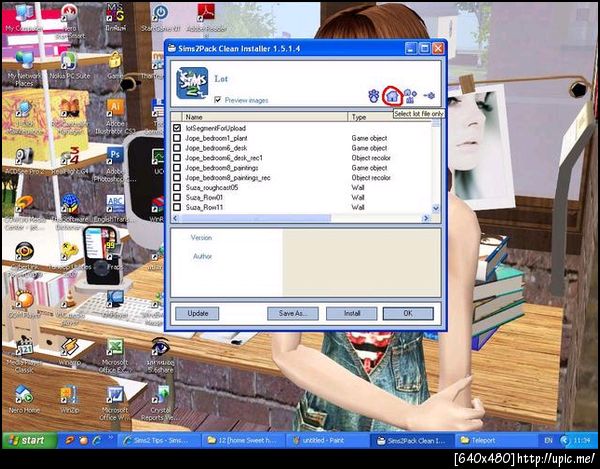The image size is (600, 469).
Task: Open Adobe Illustrator CS3 desktop icon
Action: pos(115,116)
